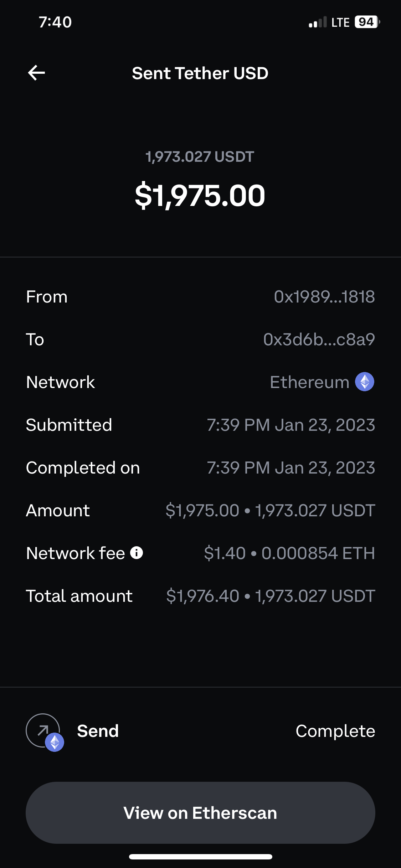Tap the To address 0x3d6b...c8a9
This screenshot has width=401, height=868.
point(319,340)
